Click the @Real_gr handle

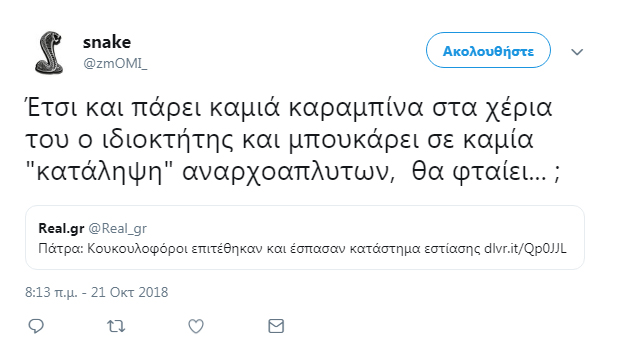pyautogui.click(x=117, y=228)
